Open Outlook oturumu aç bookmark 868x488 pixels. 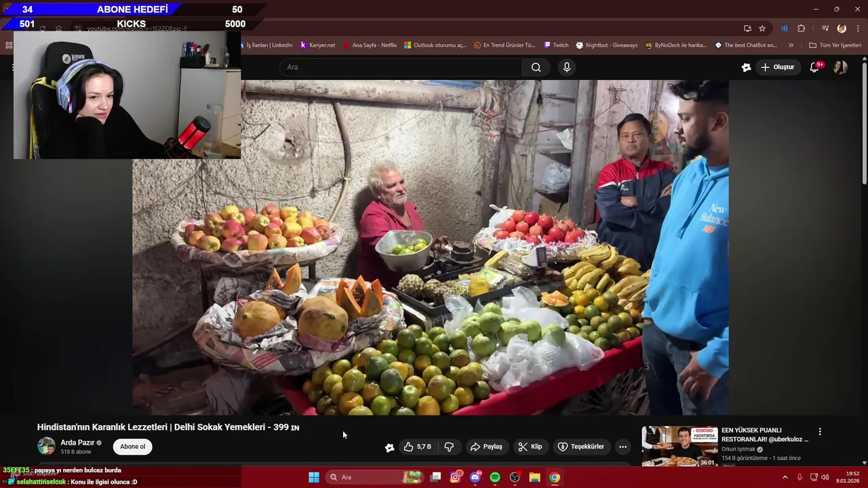pyautogui.click(x=435, y=45)
